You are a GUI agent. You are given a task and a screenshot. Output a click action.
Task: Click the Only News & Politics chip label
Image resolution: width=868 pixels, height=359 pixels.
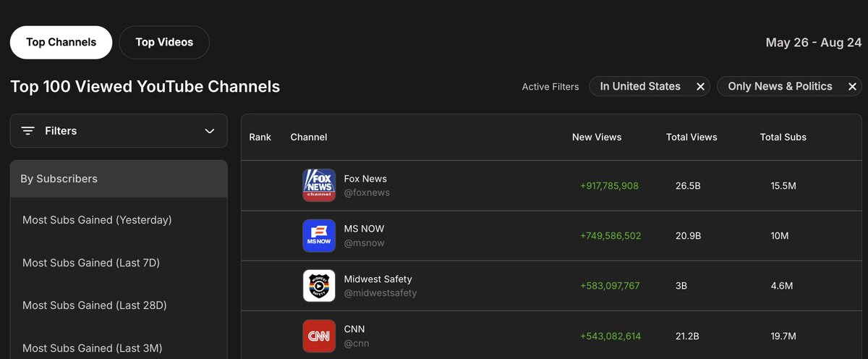pos(780,86)
